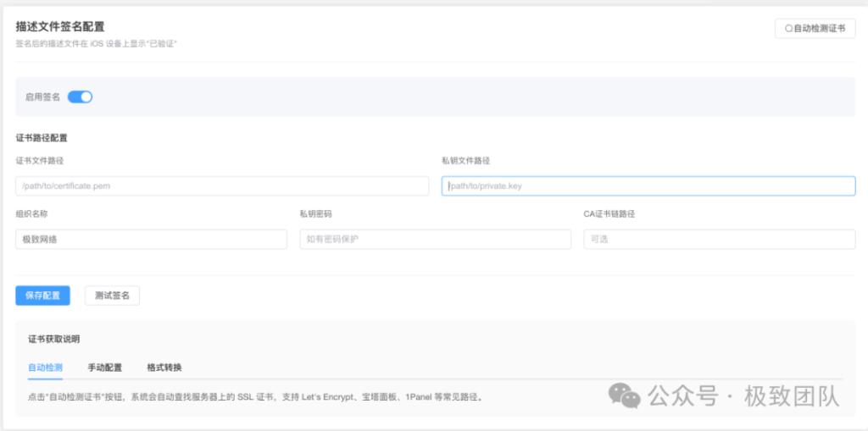Click the subtitle mentioning iOS 设备上显示
The width and height of the screenshot is (868, 431).
click(97, 44)
